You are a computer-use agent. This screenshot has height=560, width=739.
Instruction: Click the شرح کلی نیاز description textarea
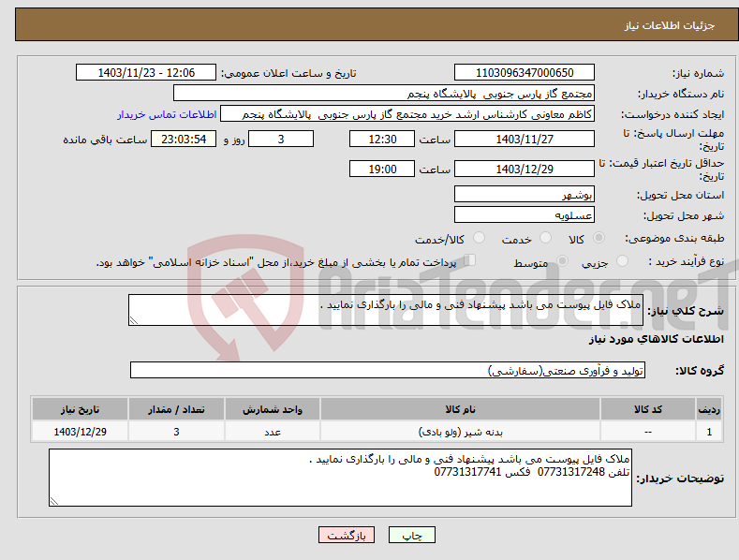click(x=386, y=310)
